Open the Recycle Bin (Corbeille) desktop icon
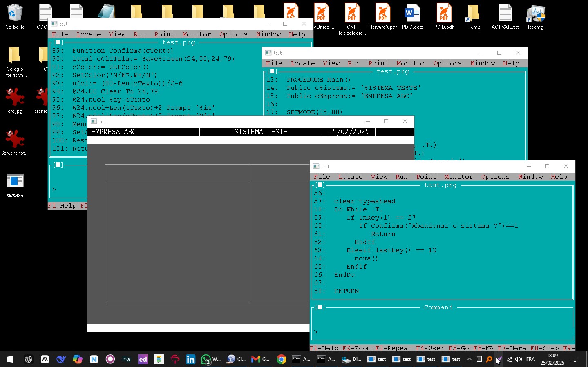Viewport: 588px width, 367px height. click(15, 16)
